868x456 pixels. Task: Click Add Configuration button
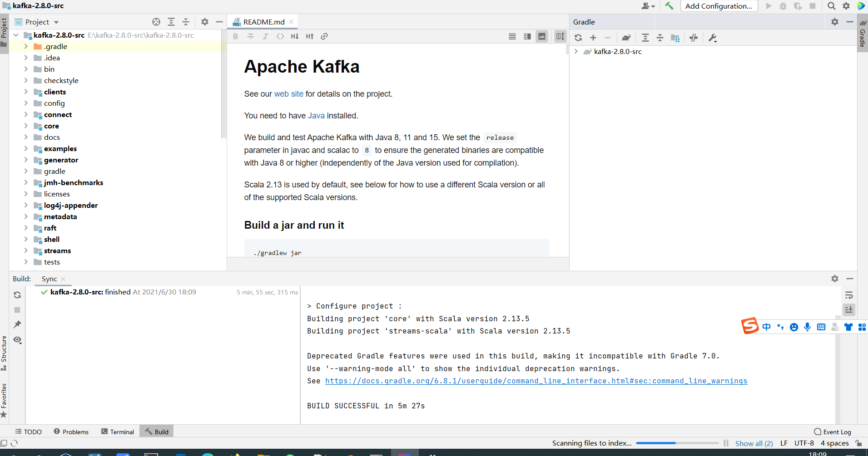pyautogui.click(x=719, y=6)
